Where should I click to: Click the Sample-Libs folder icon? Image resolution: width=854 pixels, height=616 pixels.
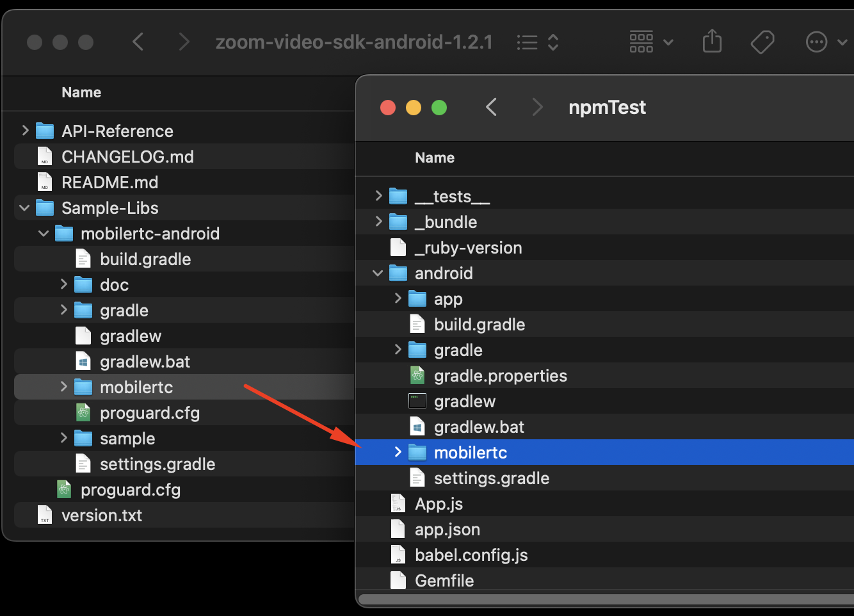click(x=45, y=207)
